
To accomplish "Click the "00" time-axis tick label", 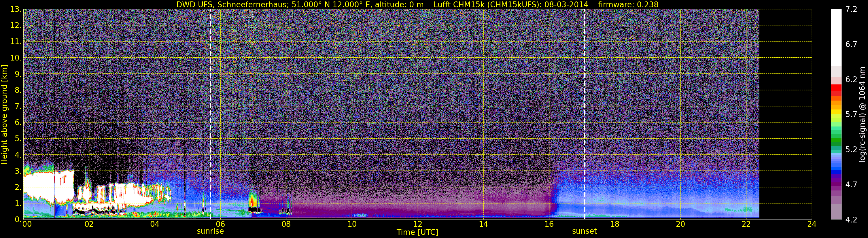I will coord(27,224).
